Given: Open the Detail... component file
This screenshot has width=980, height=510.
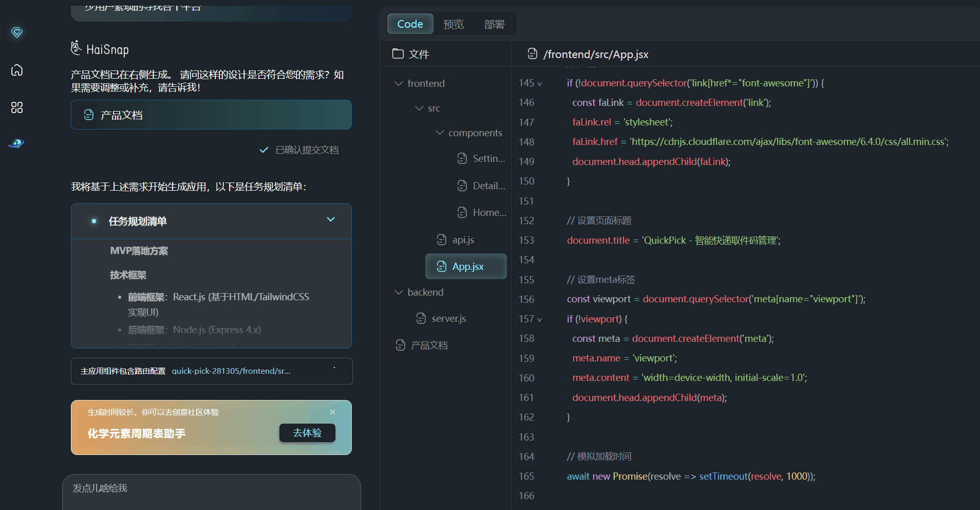Looking at the screenshot, I should coord(481,186).
